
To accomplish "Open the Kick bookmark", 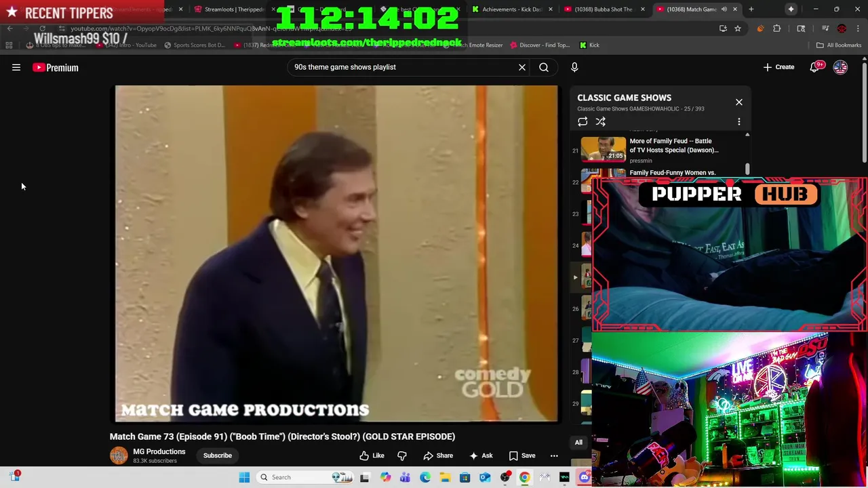I will [x=589, y=45].
